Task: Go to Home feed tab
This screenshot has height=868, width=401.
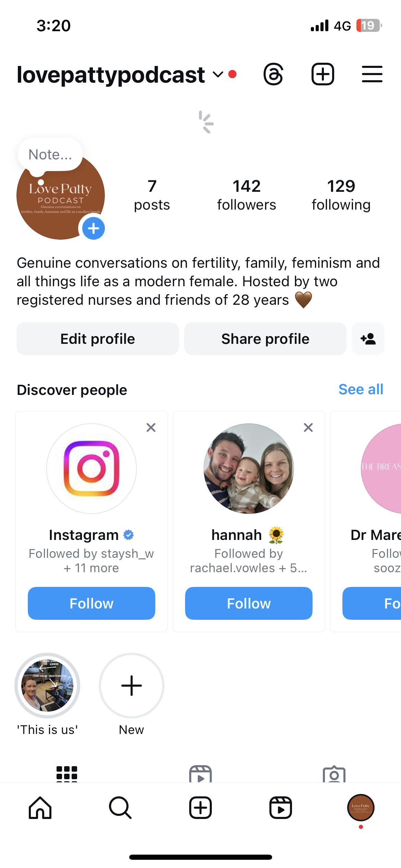Action: [40, 808]
